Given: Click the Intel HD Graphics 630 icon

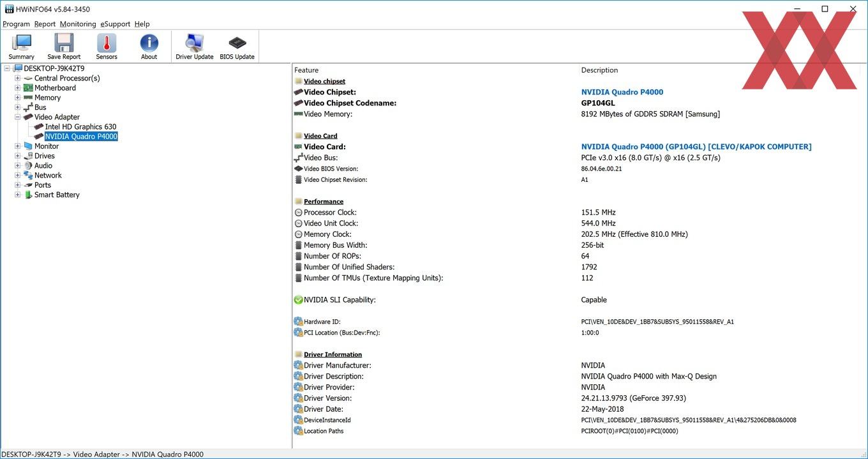Looking at the screenshot, I should pyautogui.click(x=39, y=126).
